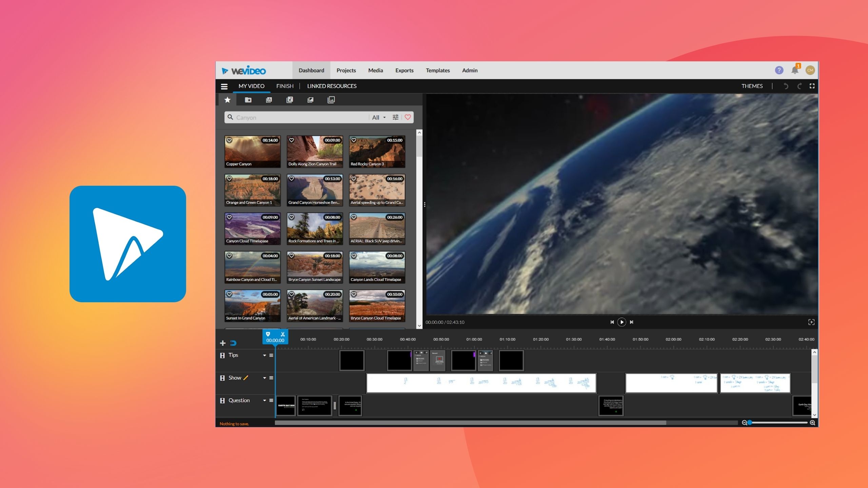868x488 pixels.
Task: Open the Help question mark icon
Action: click(779, 70)
